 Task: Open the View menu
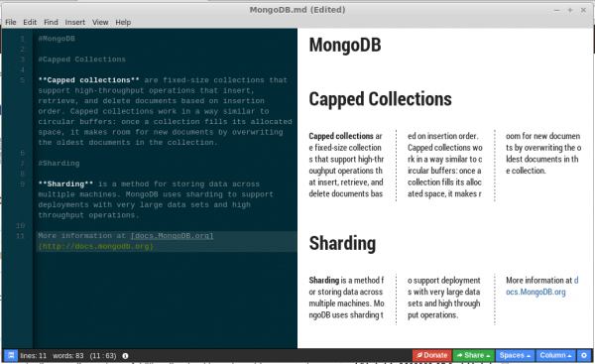[x=100, y=23]
